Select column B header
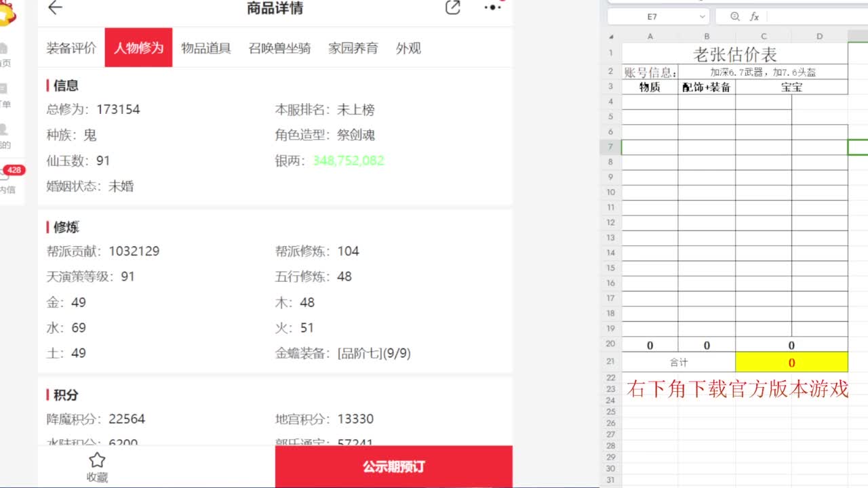868x488 pixels. tap(707, 37)
